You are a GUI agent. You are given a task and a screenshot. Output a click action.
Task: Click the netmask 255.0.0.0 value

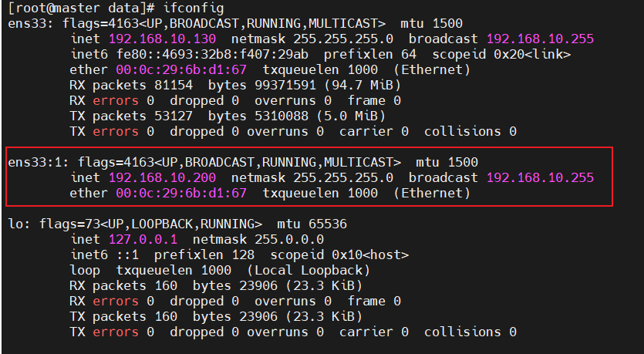pos(258,239)
